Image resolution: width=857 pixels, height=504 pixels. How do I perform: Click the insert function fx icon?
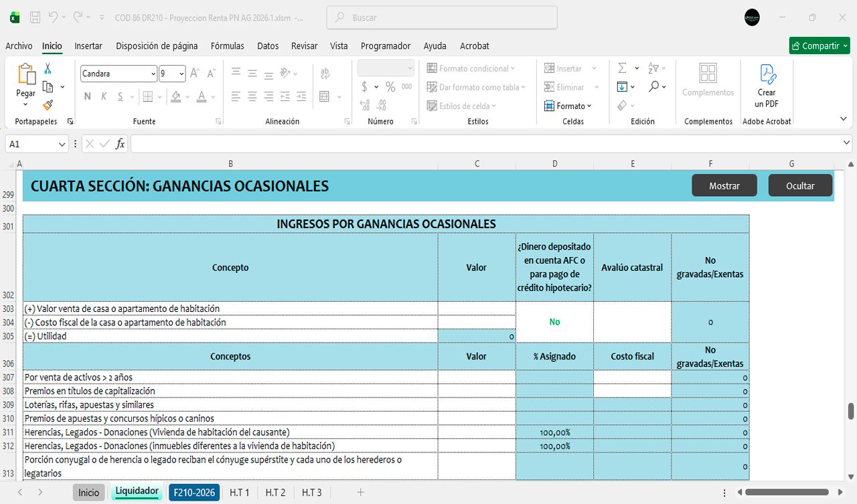121,144
